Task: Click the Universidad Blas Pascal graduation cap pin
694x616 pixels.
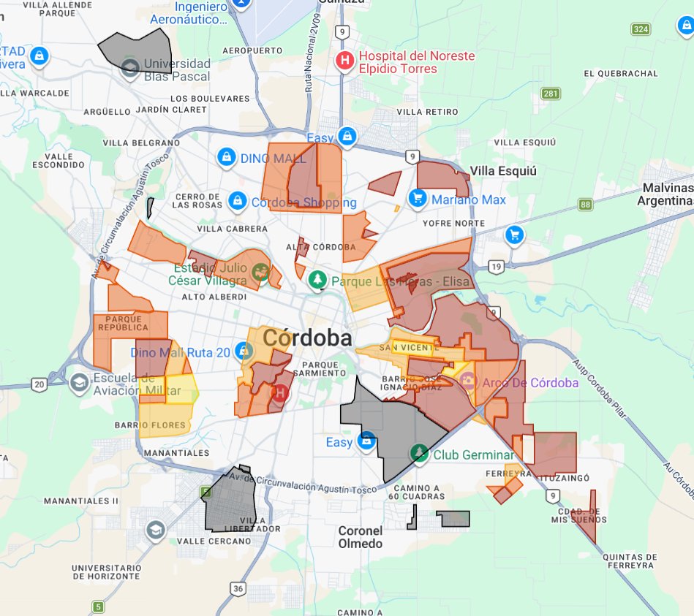Action: 130,68
